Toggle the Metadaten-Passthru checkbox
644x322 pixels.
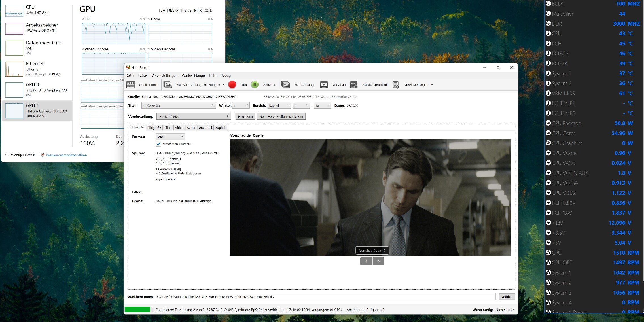point(158,144)
